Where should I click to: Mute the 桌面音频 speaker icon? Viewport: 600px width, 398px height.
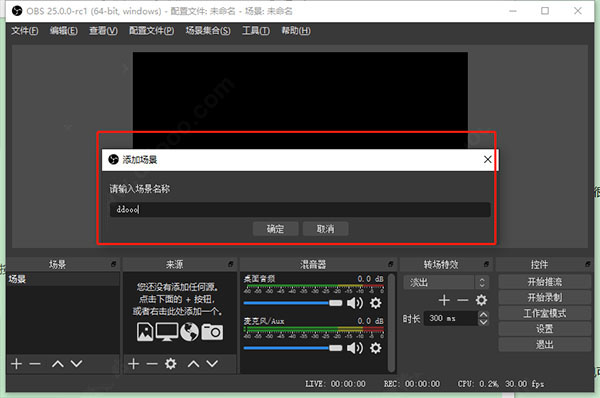(355, 303)
